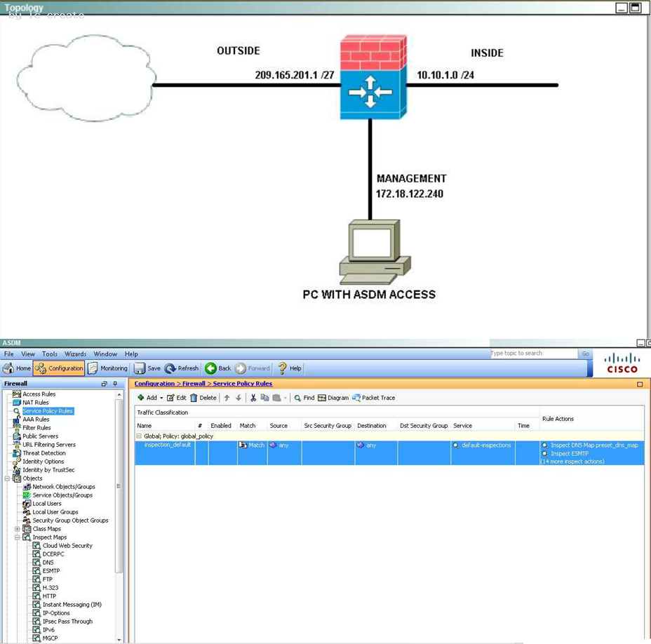Screen dimensions: 651x644
Task: Collapse the Global; Policy: global_policy group
Action: coord(139,436)
